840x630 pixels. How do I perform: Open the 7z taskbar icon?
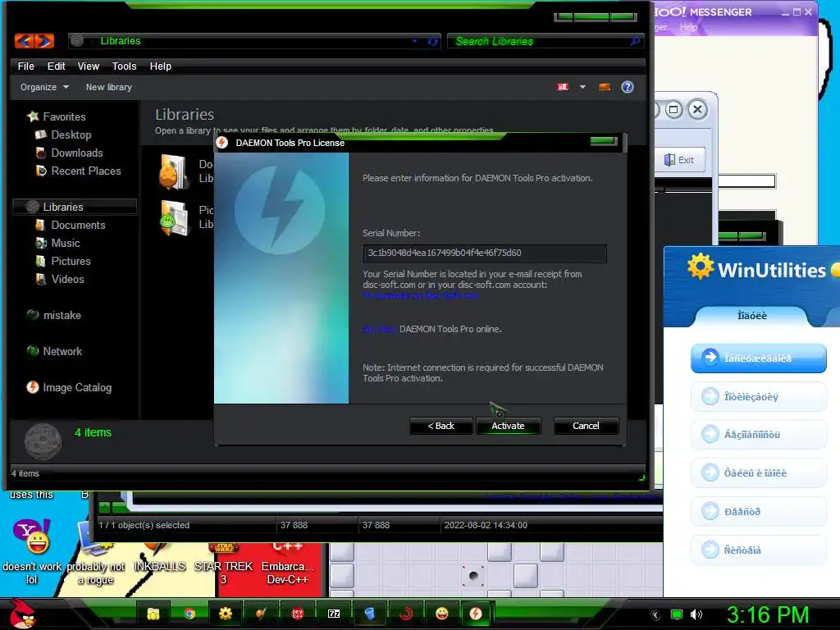pos(333,614)
